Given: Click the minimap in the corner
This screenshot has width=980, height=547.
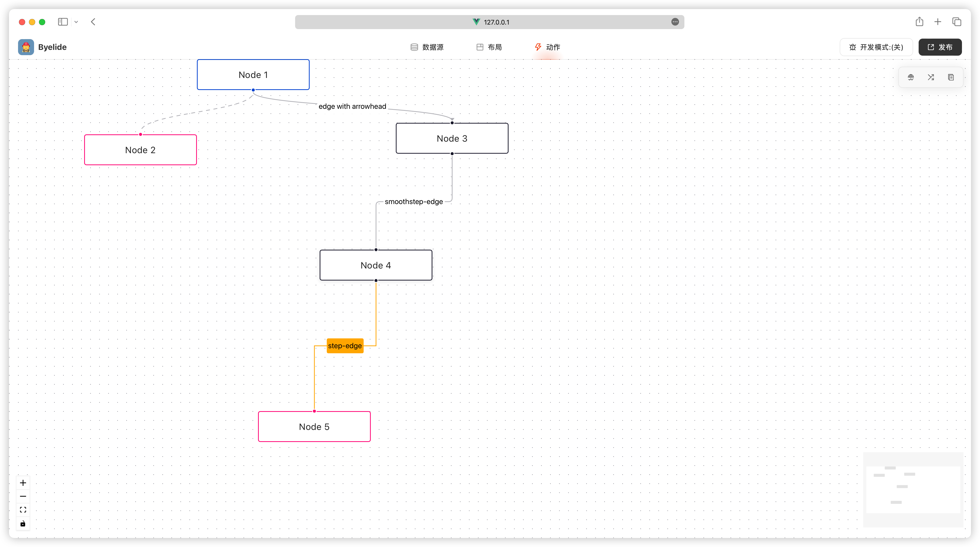Looking at the screenshot, I should (x=913, y=490).
